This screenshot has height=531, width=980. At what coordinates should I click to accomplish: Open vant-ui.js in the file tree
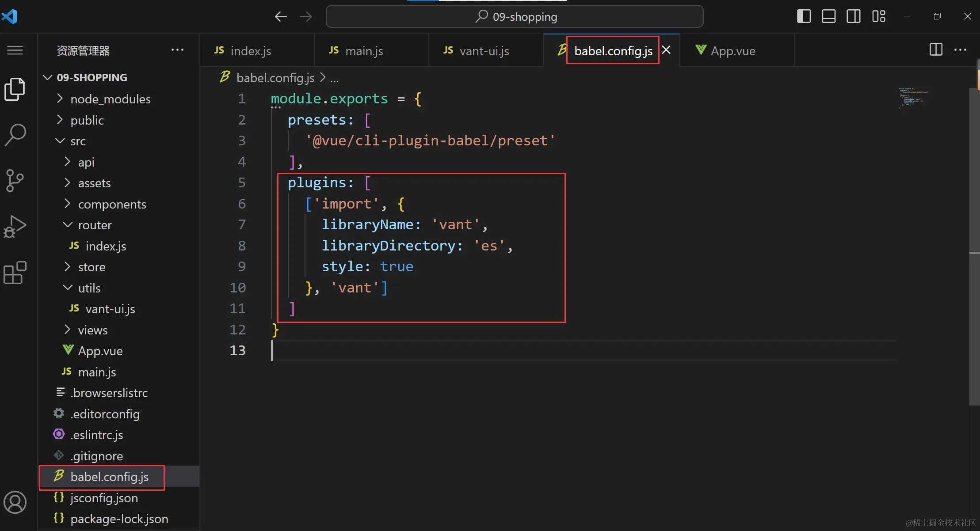119,309
